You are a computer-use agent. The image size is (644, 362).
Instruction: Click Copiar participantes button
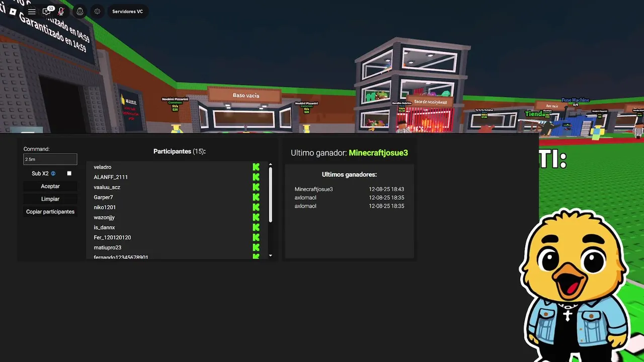pos(50,212)
